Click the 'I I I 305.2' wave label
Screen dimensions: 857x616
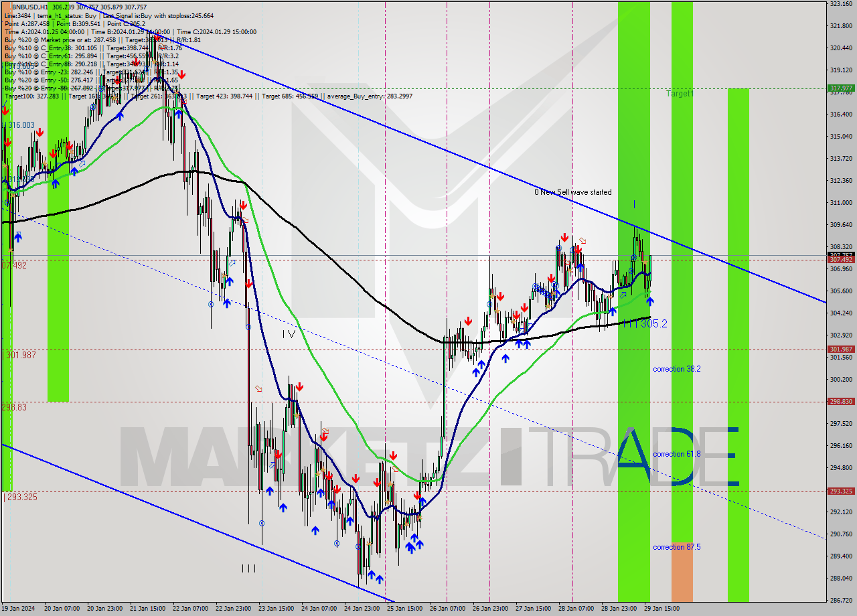[x=644, y=323]
